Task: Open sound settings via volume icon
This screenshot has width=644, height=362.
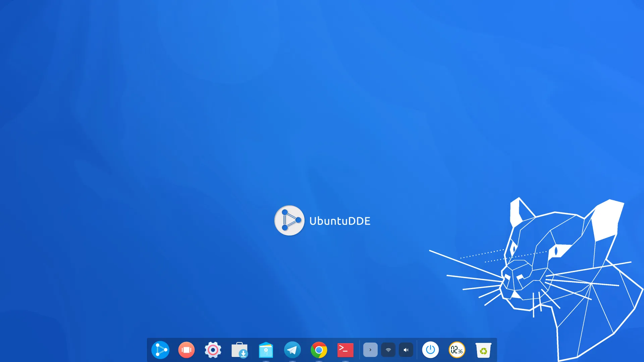Action: 406,350
